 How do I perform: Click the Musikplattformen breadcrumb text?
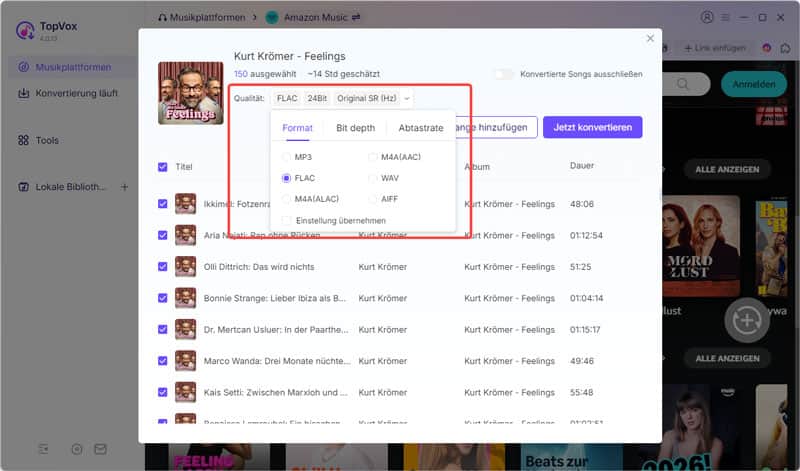(x=207, y=17)
